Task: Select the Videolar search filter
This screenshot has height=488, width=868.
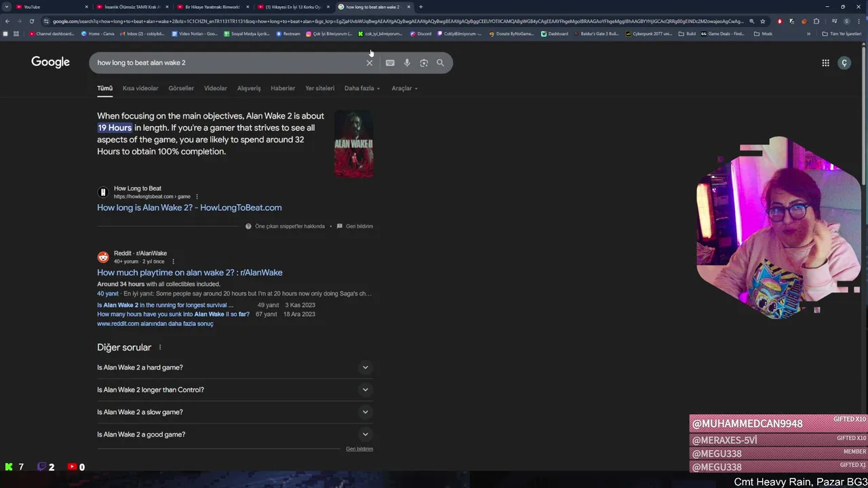Action: [x=216, y=88]
